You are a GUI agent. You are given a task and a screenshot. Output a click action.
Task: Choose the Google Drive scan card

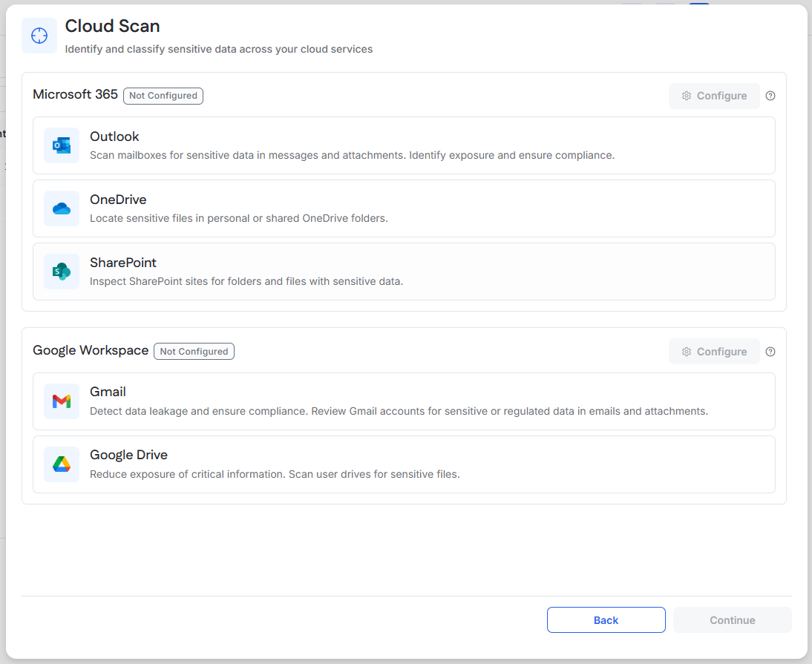[404, 464]
